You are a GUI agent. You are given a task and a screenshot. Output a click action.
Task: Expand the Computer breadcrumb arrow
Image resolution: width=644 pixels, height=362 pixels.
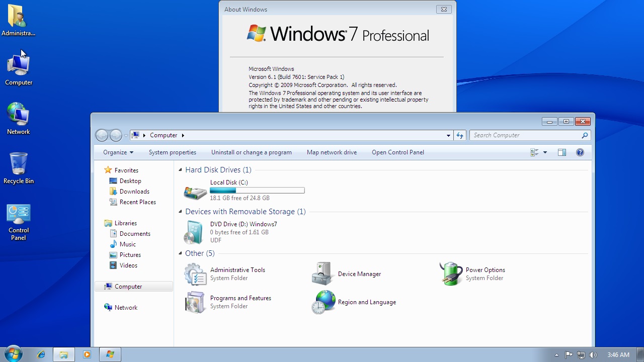(x=183, y=135)
